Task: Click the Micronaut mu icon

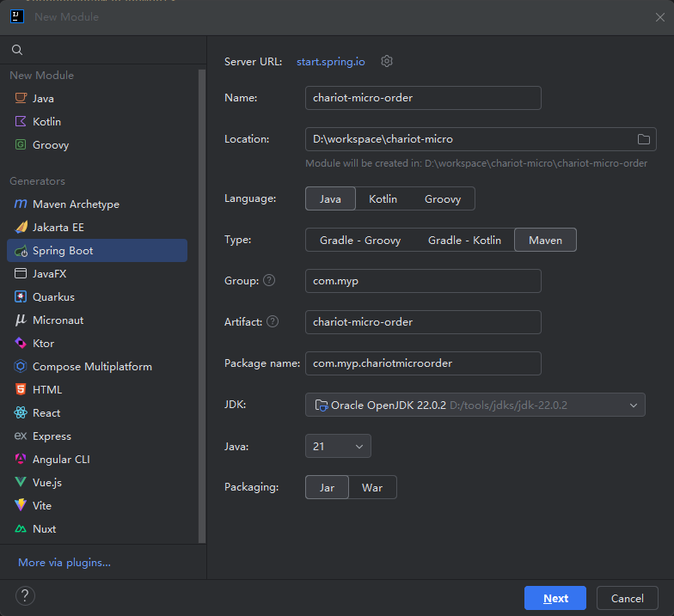Action: point(21,320)
